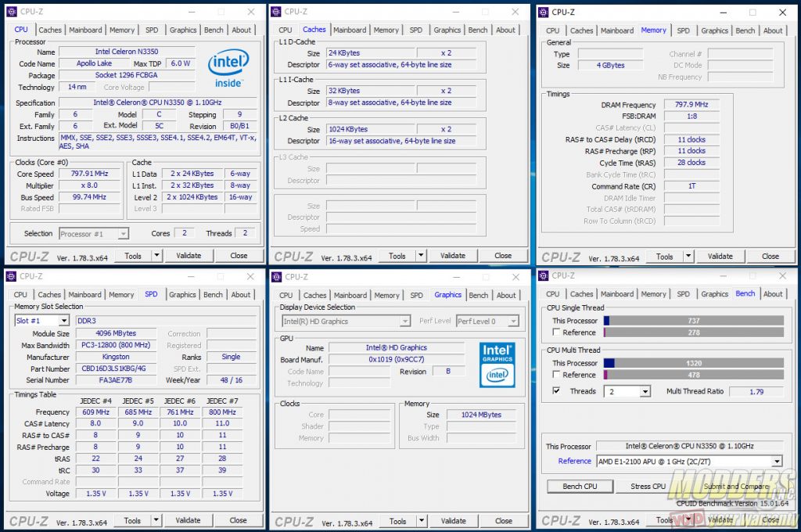
Task: Open the Mainboard tab in the SPD-tab window
Action: click(x=84, y=294)
